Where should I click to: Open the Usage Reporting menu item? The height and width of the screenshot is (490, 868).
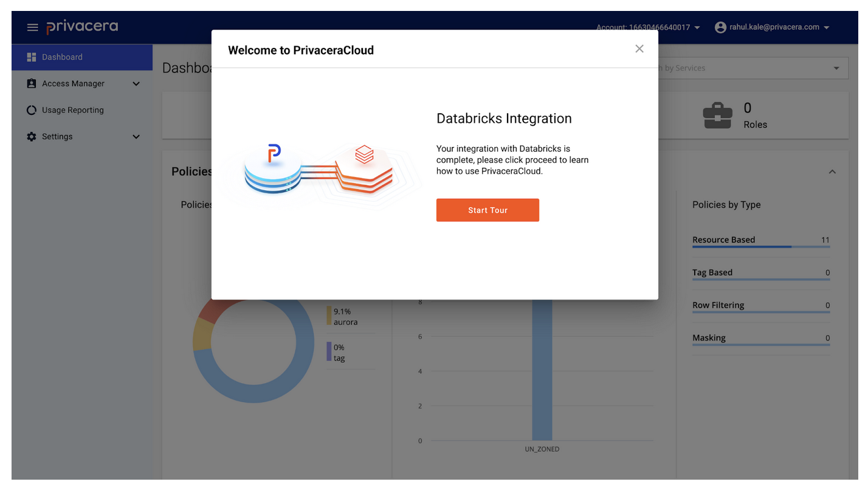tap(72, 111)
